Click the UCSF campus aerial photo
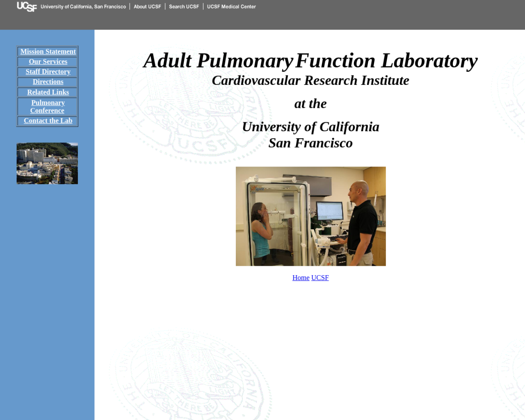525x420 pixels. pos(47,163)
